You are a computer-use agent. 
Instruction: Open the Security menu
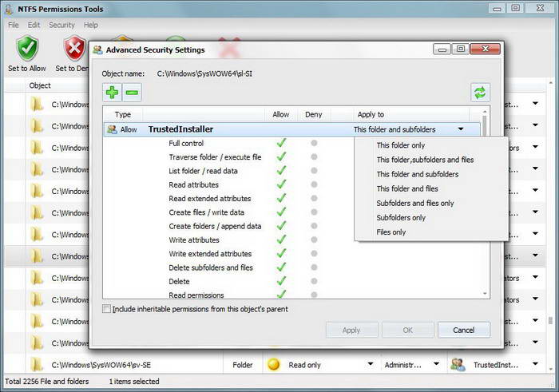tap(61, 25)
